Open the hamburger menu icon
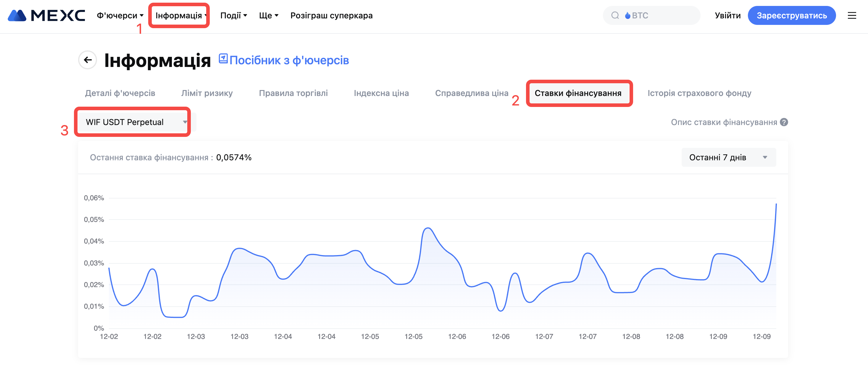This screenshot has width=868, height=365. point(851,15)
